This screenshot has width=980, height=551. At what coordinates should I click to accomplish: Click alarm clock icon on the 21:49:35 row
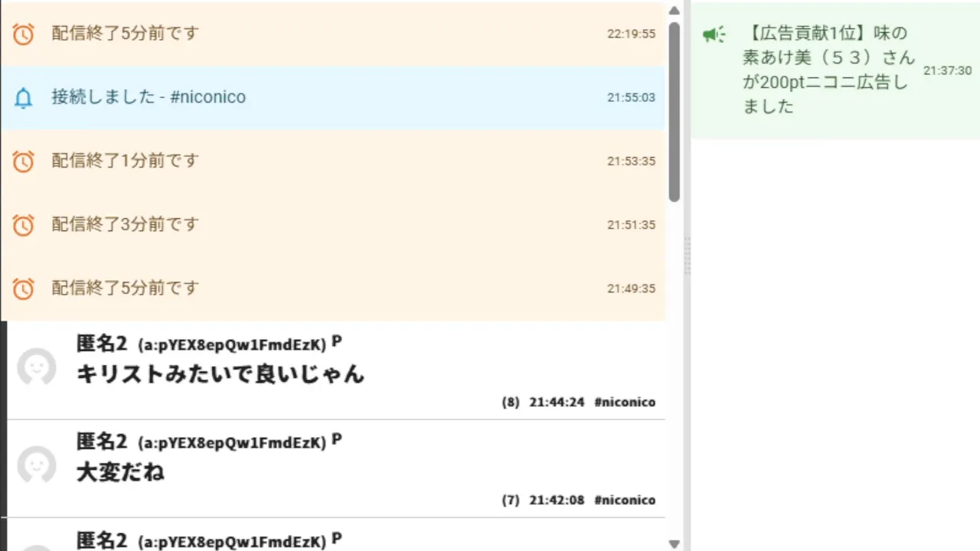(24, 289)
